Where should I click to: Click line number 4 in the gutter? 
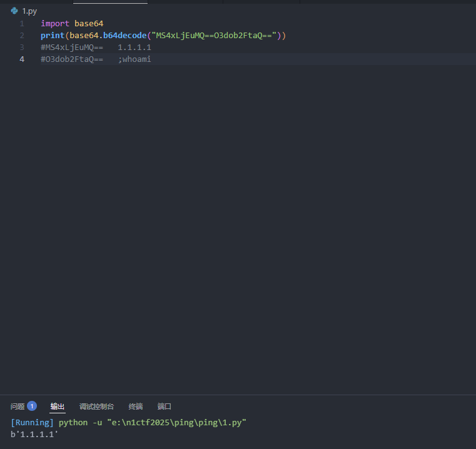click(x=22, y=59)
